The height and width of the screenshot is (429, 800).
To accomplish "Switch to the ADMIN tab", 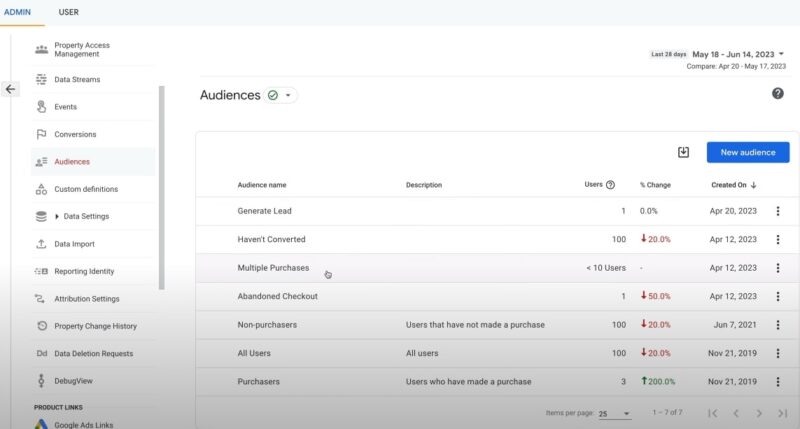I will click(17, 12).
